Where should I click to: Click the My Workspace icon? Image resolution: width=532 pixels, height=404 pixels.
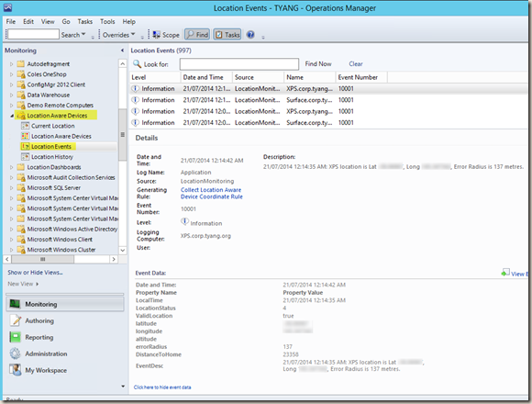16,370
